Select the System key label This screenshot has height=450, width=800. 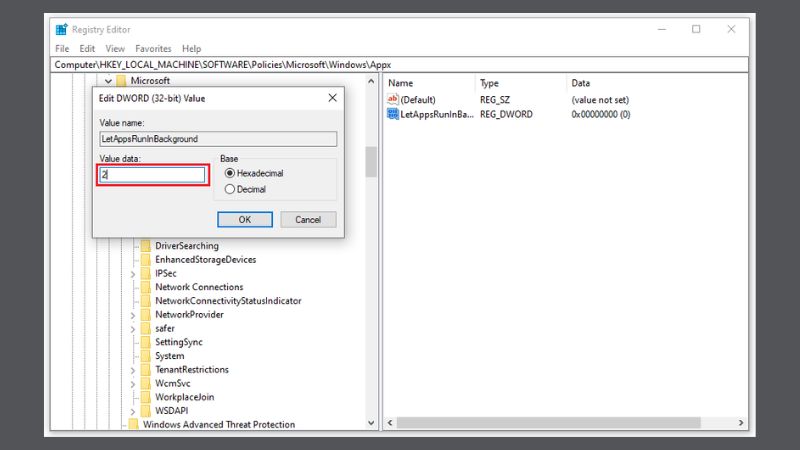(x=170, y=356)
